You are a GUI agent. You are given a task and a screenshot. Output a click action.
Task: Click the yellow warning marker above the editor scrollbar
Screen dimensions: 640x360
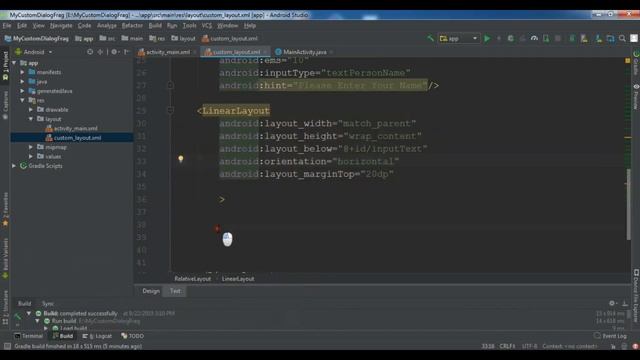[627, 61]
